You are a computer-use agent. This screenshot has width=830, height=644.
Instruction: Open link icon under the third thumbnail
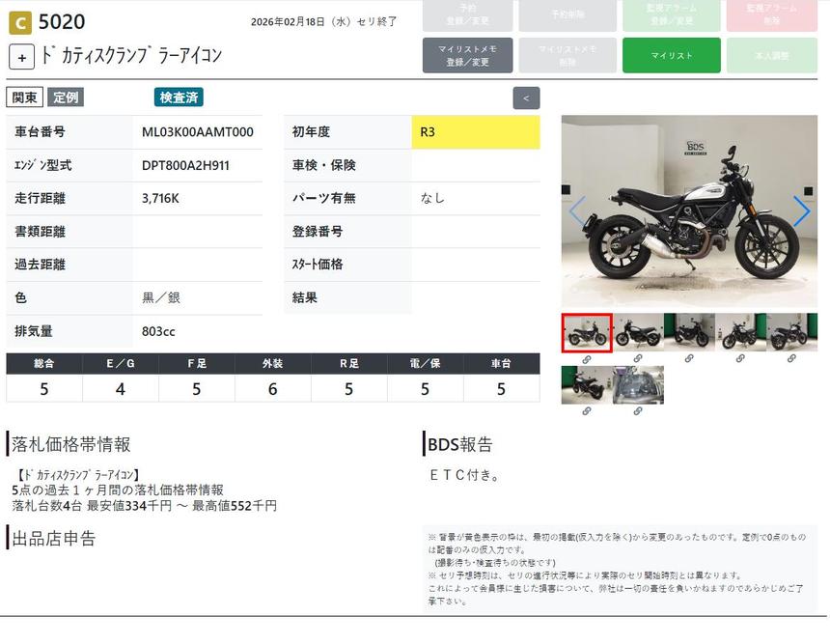(689, 359)
